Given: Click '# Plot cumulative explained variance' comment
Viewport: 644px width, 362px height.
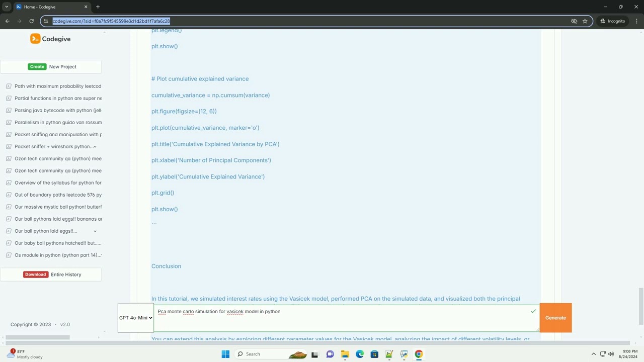Looking at the screenshot, I should pyautogui.click(x=200, y=79).
